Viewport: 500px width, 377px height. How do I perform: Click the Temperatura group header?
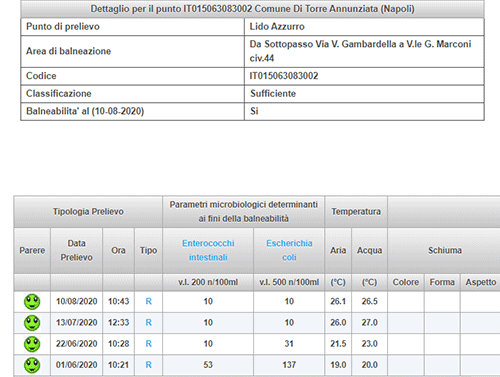(356, 212)
